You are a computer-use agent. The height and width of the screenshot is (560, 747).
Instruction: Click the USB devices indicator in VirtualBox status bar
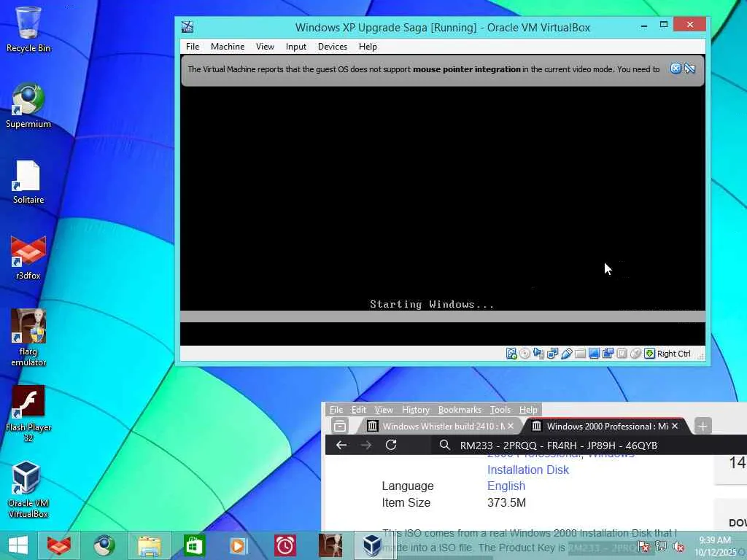[566, 354]
